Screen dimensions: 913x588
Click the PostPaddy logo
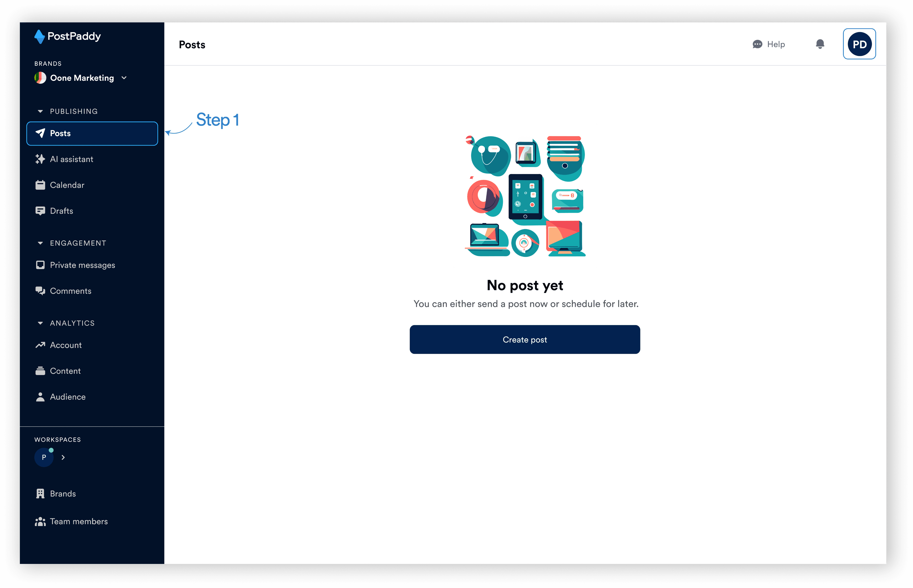[x=68, y=36]
